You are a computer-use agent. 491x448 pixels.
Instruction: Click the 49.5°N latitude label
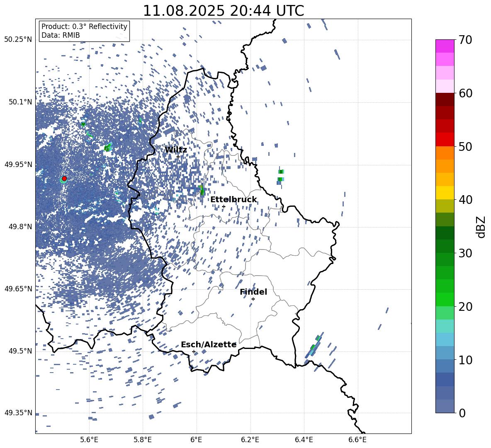coord(20,351)
